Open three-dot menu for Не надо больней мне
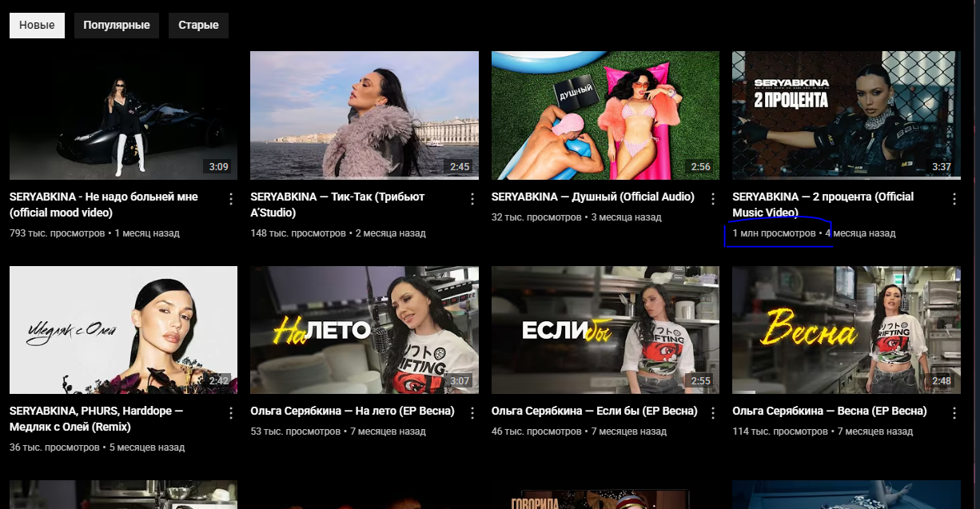The height and width of the screenshot is (509, 980). point(231,198)
